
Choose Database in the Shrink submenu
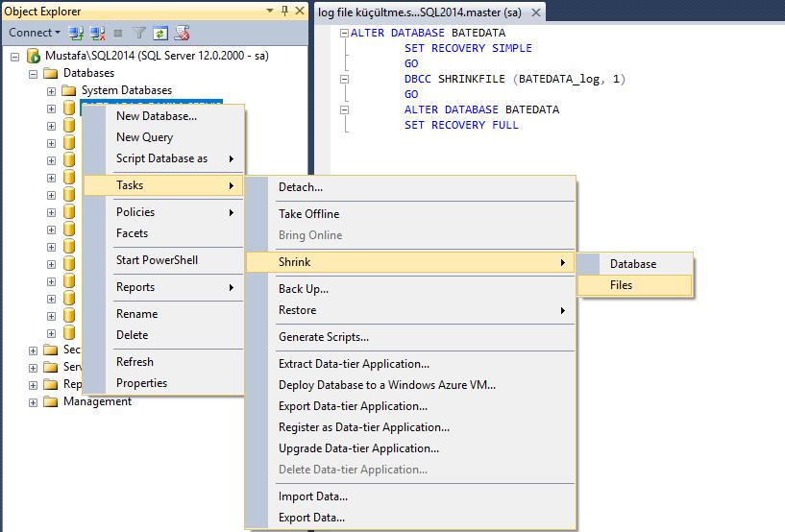[x=632, y=264]
